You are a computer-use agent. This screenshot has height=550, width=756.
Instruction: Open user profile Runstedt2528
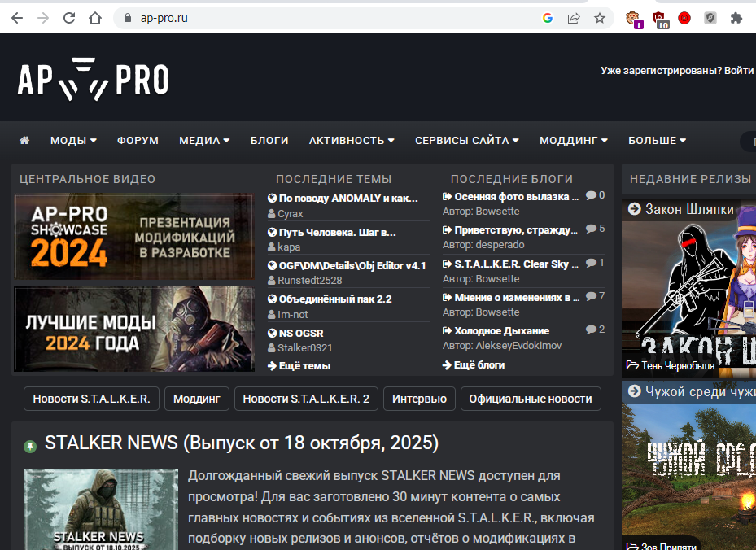click(x=309, y=280)
